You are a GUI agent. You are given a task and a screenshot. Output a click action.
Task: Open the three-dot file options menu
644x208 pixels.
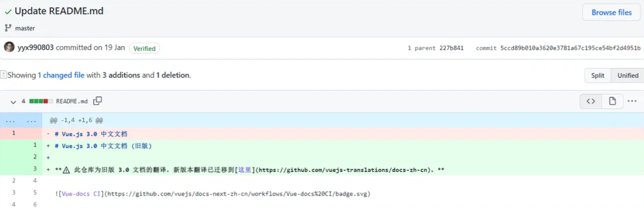click(x=632, y=101)
